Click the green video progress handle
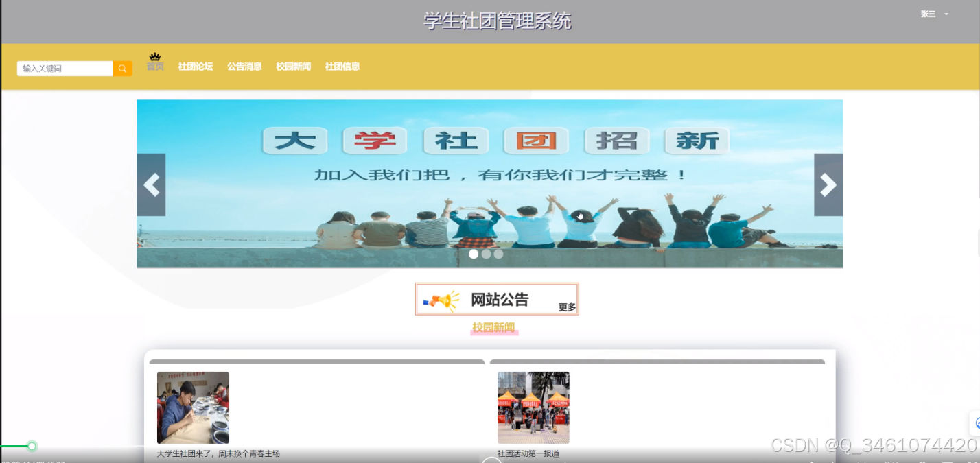Screen dimensions: 980x463 [x=32, y=446]
